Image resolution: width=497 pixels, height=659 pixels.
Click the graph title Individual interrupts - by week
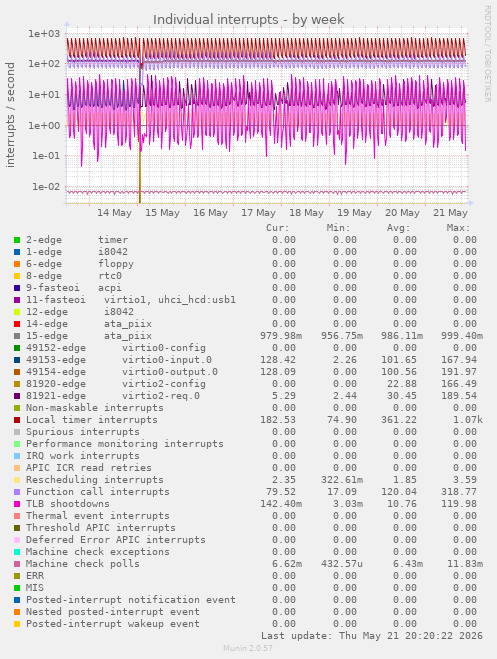pyautogui.click(x=249, y=20)
